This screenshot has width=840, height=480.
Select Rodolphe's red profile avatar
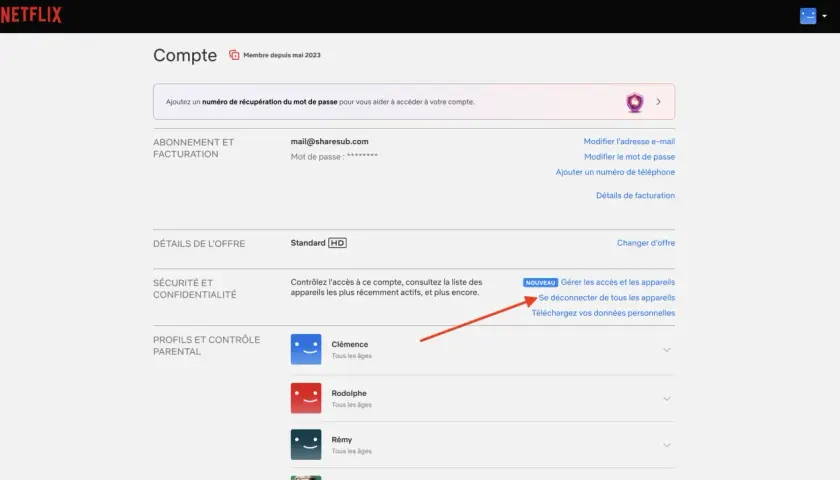[x=306, y=398]
